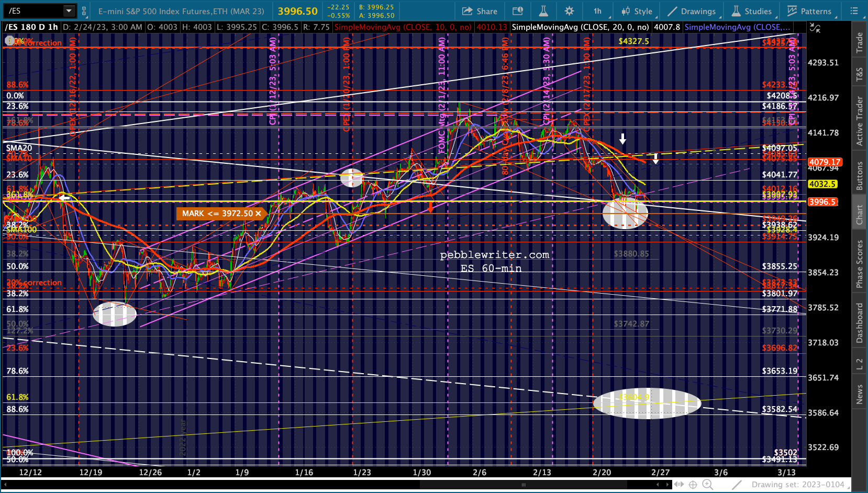
Task: Click the symbol link chain icon
Action: pos(84,11)
